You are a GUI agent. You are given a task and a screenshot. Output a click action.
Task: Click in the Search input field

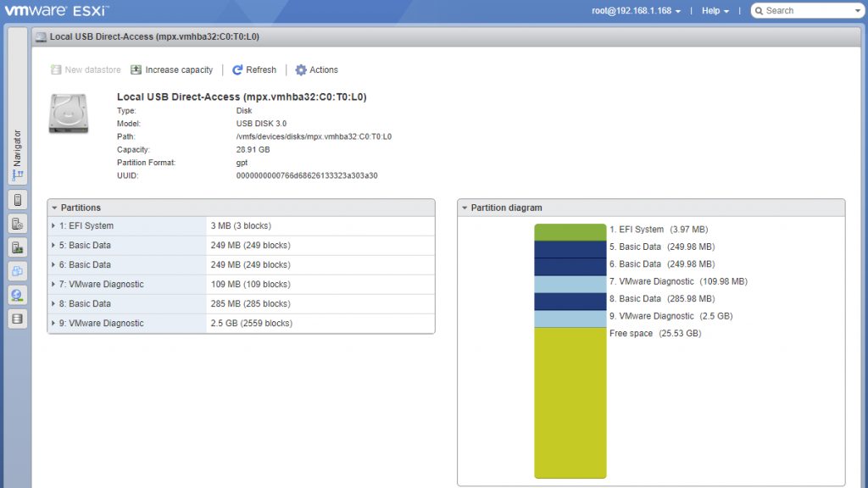click(810, 11)
